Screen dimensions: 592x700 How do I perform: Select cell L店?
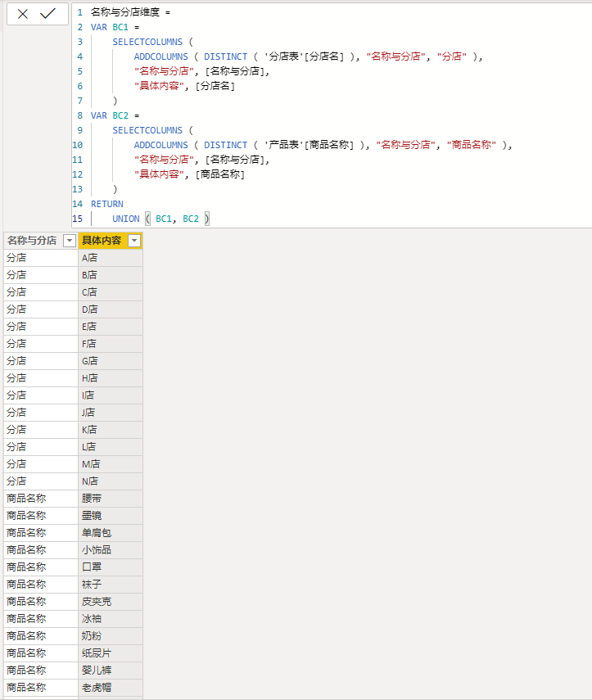(x=111, y=447)
